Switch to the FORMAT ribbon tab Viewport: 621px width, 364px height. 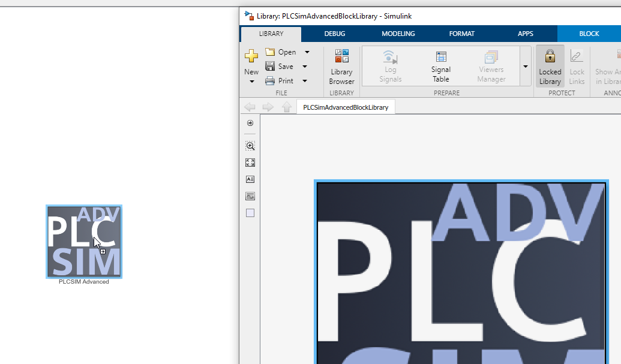462,34
